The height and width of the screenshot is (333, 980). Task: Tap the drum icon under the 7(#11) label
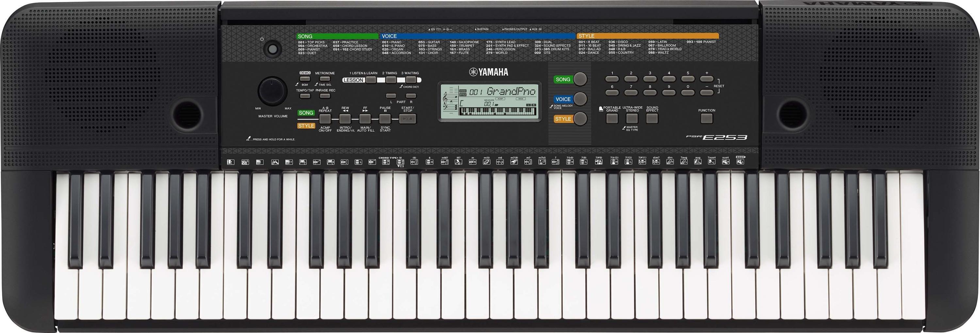coord(642,162)
